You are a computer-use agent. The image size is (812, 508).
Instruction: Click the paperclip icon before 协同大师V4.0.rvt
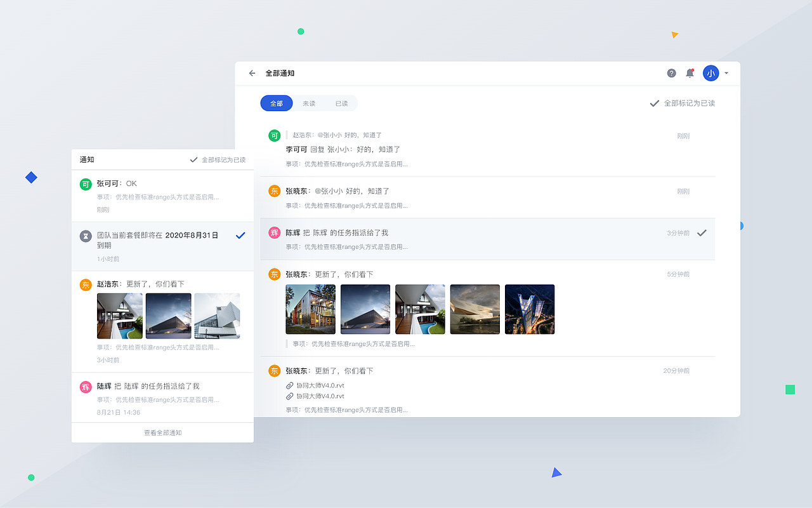coord(288,385)
